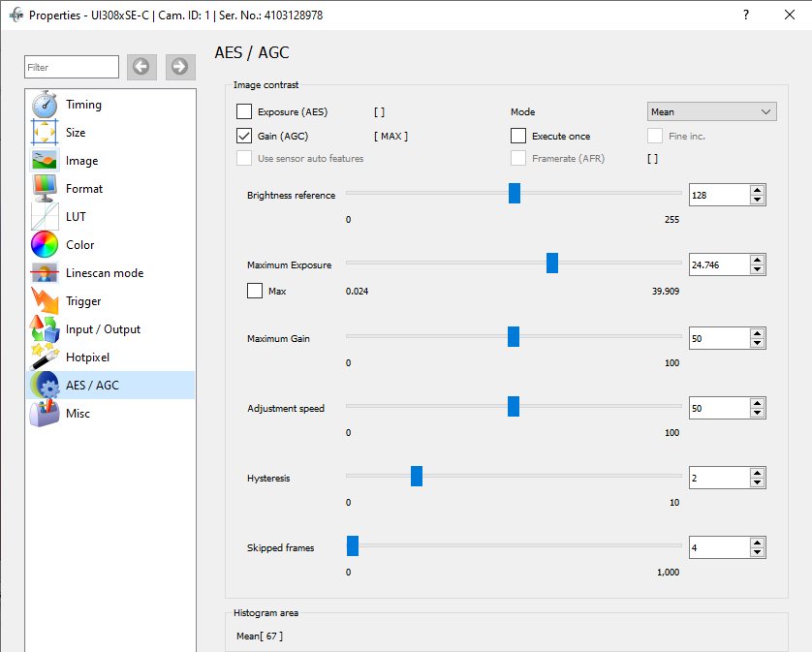Screen dimensions: 812x652
Task: Open the LUT curve icon
Action: tap(45, 216)
